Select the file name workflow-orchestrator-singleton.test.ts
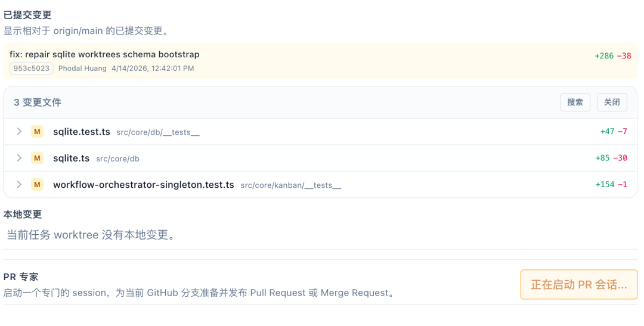This screenshot has height=326, width=644. pyautogui.click(x=144, y=185)
